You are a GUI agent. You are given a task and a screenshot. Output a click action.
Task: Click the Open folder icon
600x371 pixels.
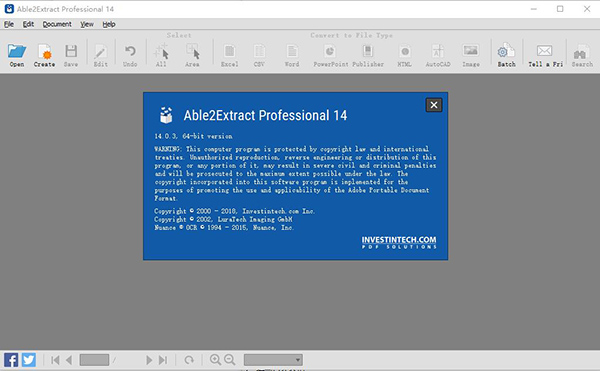(x=17, y=51)
